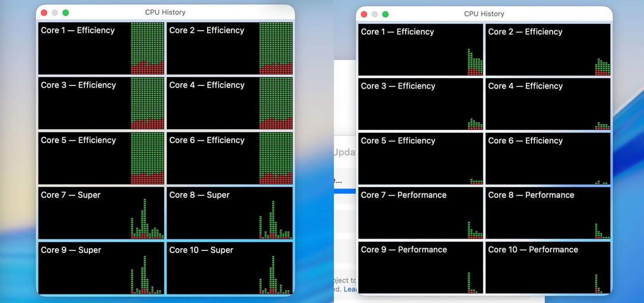Image resolution: width=644 pixels, height=303 pixels.
Task: Close the CPU History window showing Super cores
Action: (x=44, y=13)
